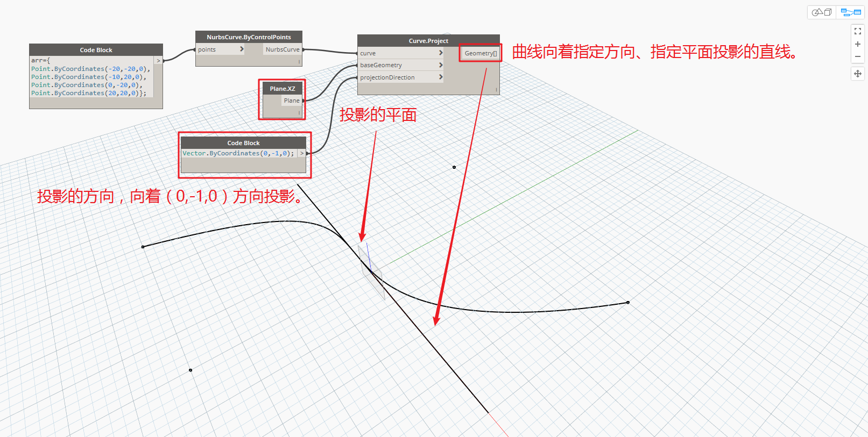
Task: Select the Plane.XZ node title
Action: (x=283, y=89)
